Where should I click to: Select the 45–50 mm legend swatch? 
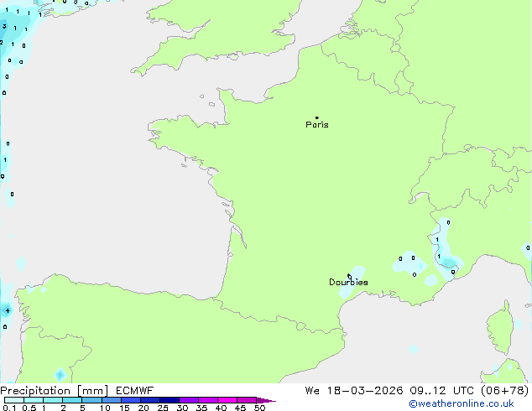pyautogui.click(x=247, y=400)
